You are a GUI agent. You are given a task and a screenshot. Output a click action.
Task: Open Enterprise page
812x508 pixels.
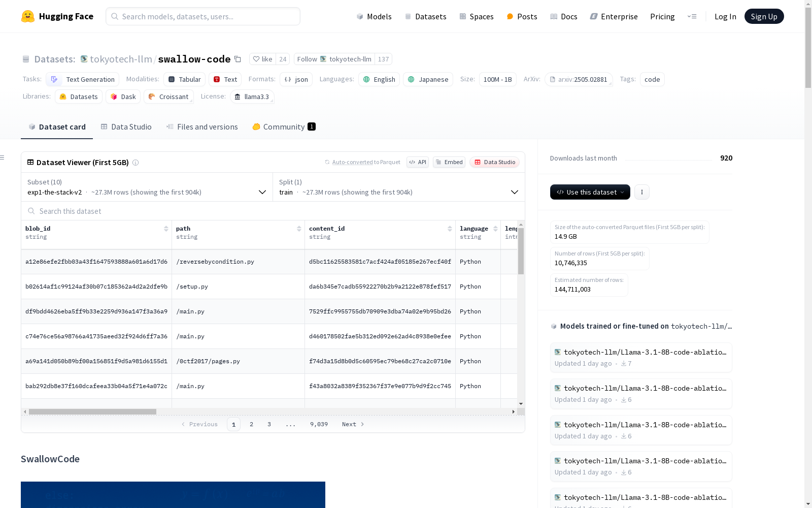(x=614, y=16)
